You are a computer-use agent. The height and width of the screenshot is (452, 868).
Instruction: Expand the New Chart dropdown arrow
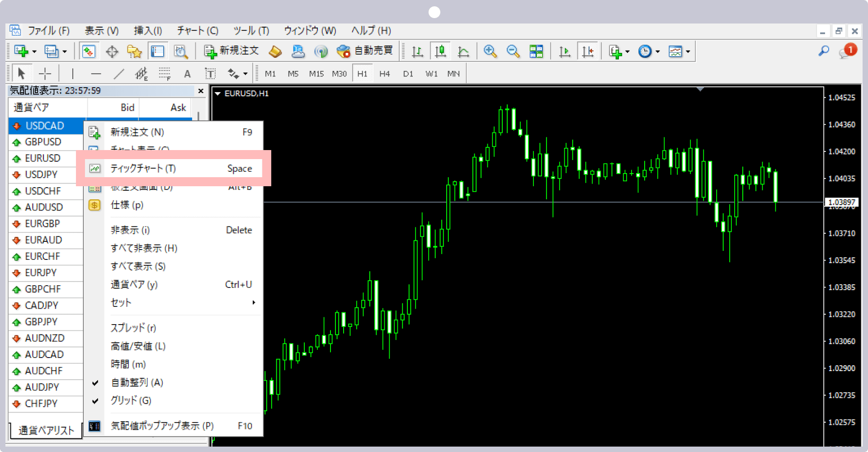(34, 52)
